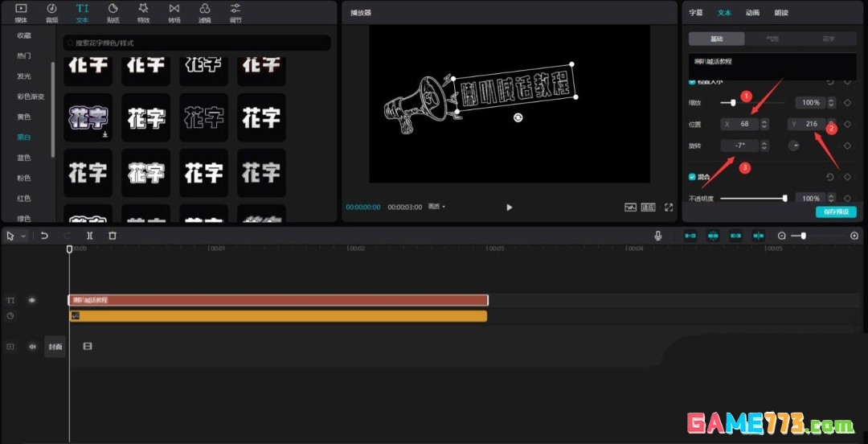The width and height of the screenshot is (868, 444).
Task: Switch to the 文本 tab in properties
Action: pyautogui.click(x=725, y=13)
